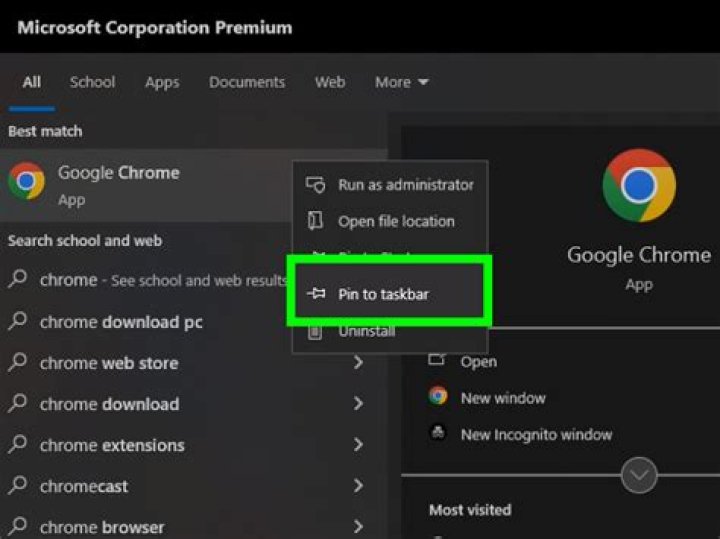The height and width of the screenshot is (539, 720).
Task: Click search icon beside 'chrome download'
Action: [17, 403]
